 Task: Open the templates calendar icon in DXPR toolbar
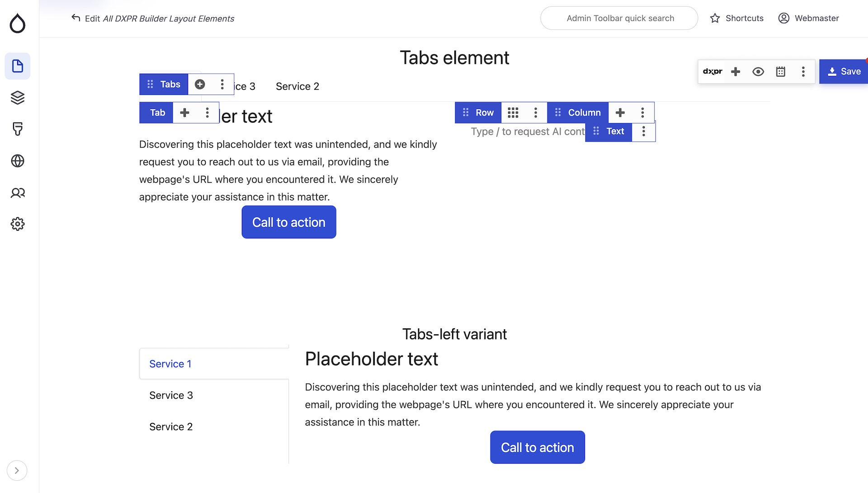click(781, 71)
